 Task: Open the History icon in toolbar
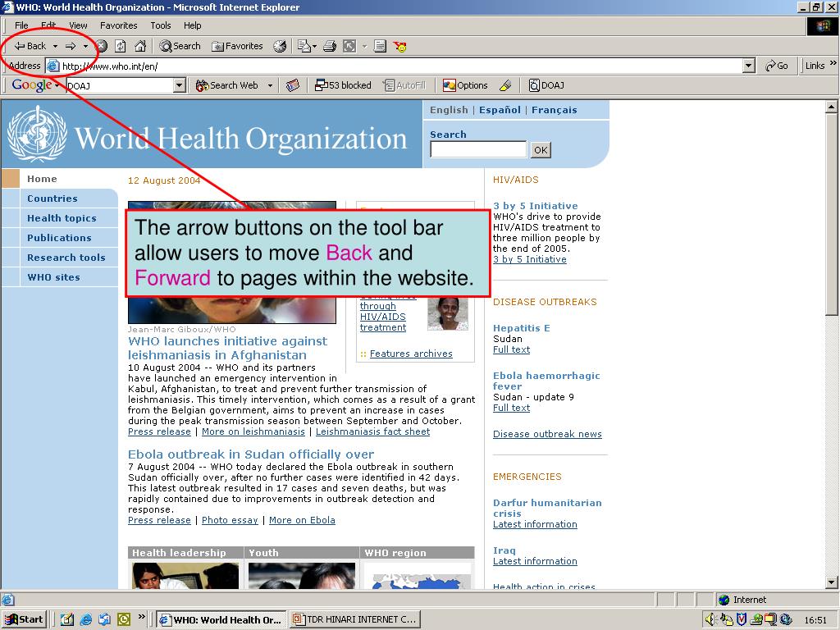280,46
